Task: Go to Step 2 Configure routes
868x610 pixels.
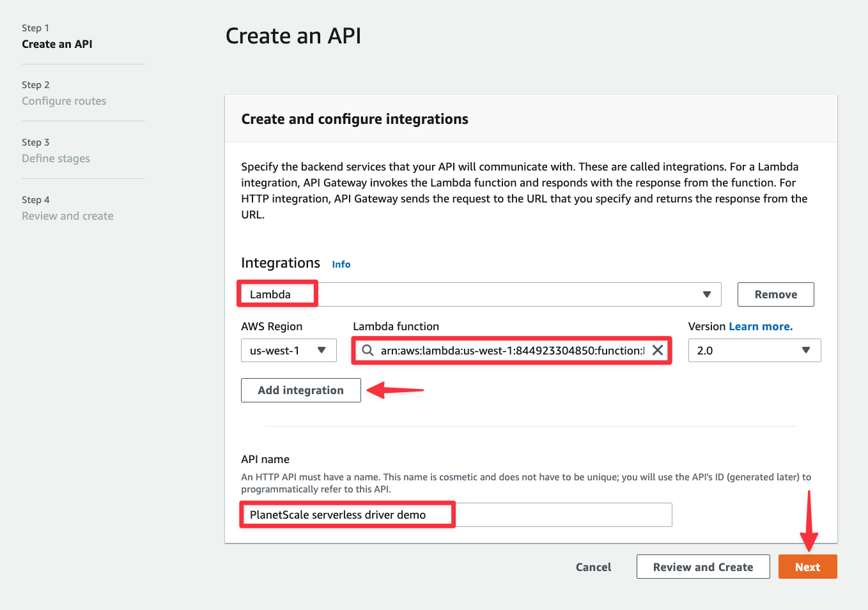Action: [64, 101]
